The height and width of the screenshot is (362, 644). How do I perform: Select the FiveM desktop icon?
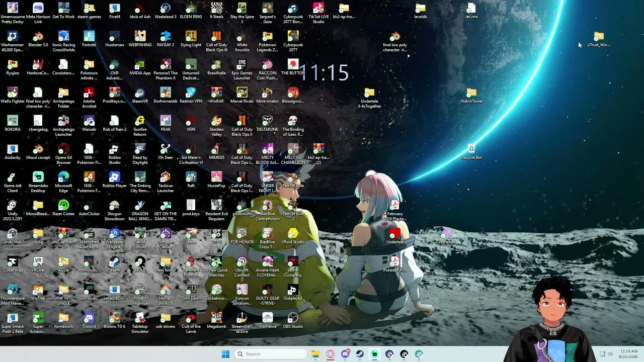point(115,11)
